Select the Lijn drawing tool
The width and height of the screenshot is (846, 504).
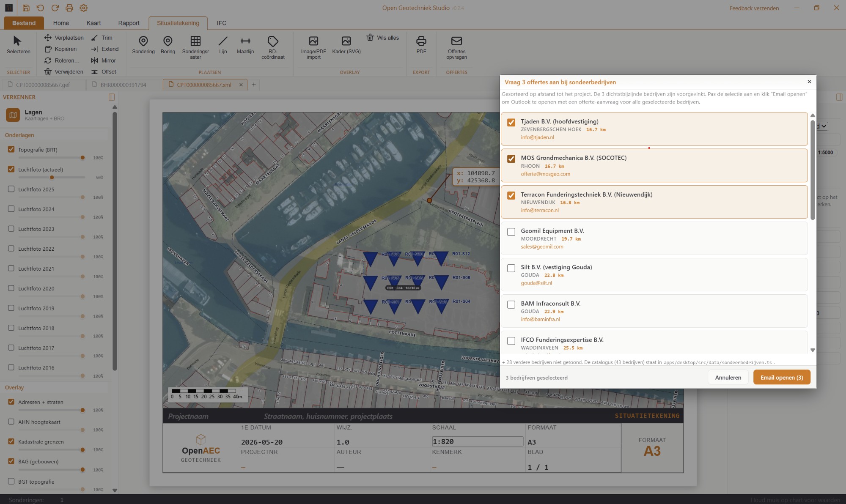223,45
